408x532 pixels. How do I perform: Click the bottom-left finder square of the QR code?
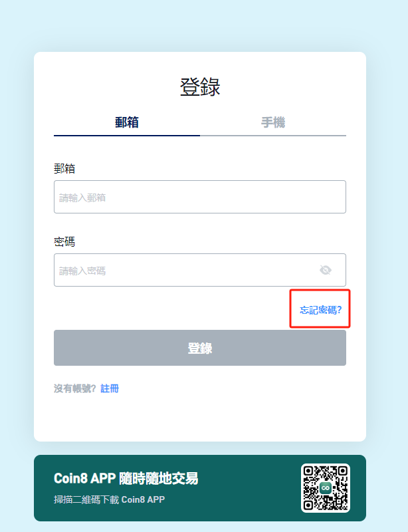tap(308, 505)
